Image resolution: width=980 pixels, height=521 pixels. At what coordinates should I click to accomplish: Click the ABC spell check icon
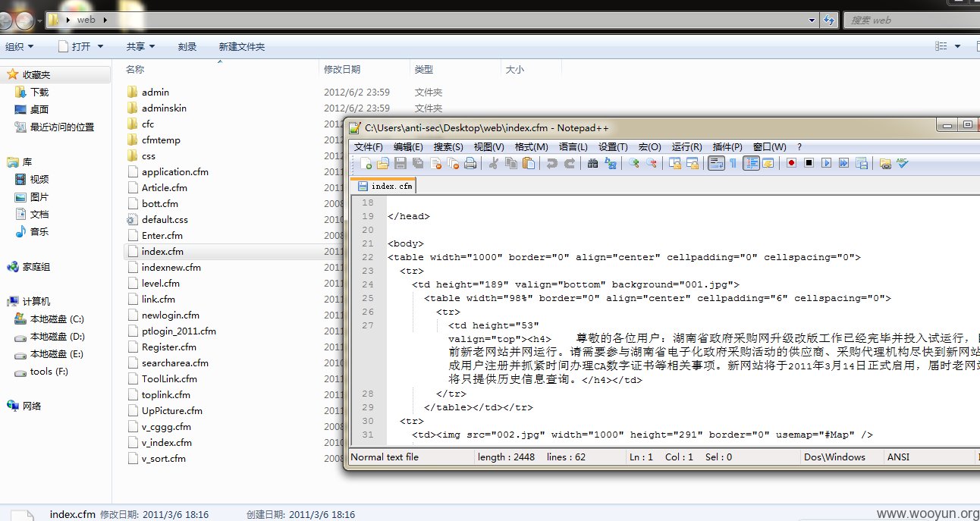903,163
